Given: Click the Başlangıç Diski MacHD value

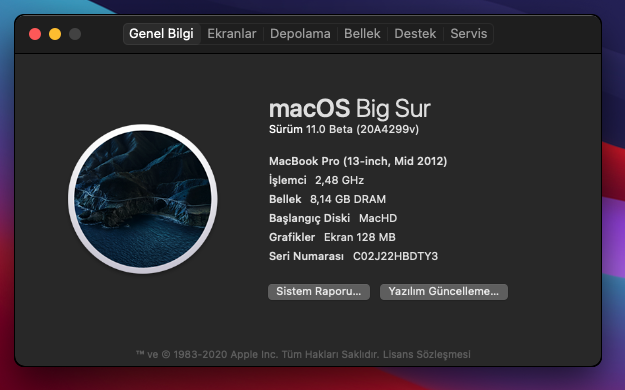Looking at the screenshot, I should (378, 218).
